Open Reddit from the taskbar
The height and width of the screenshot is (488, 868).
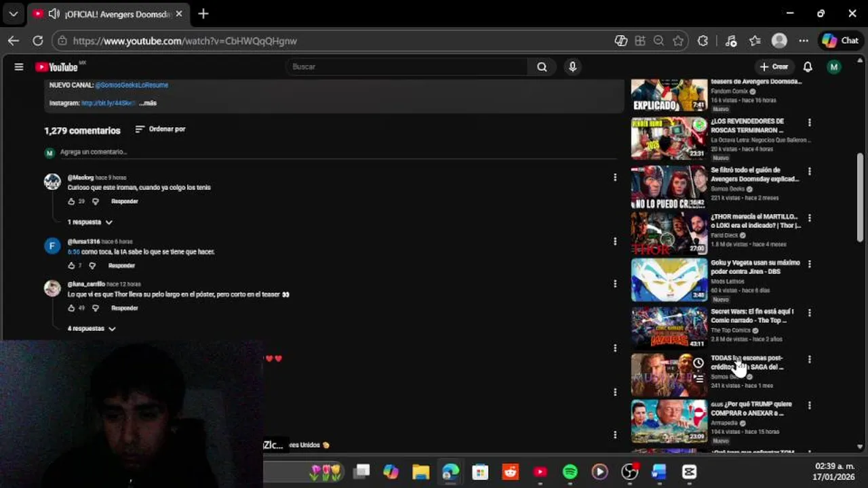(511, 472)
